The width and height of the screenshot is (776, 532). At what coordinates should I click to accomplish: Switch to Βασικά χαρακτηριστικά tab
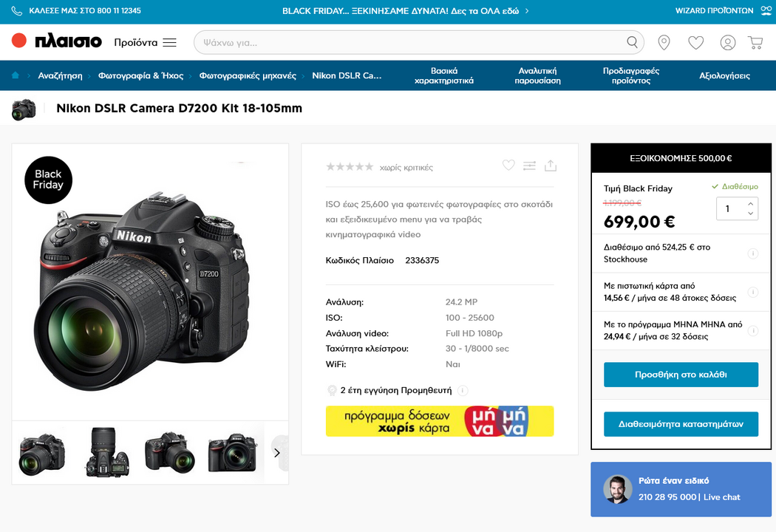pyautogui.click(x=444, y=75)
